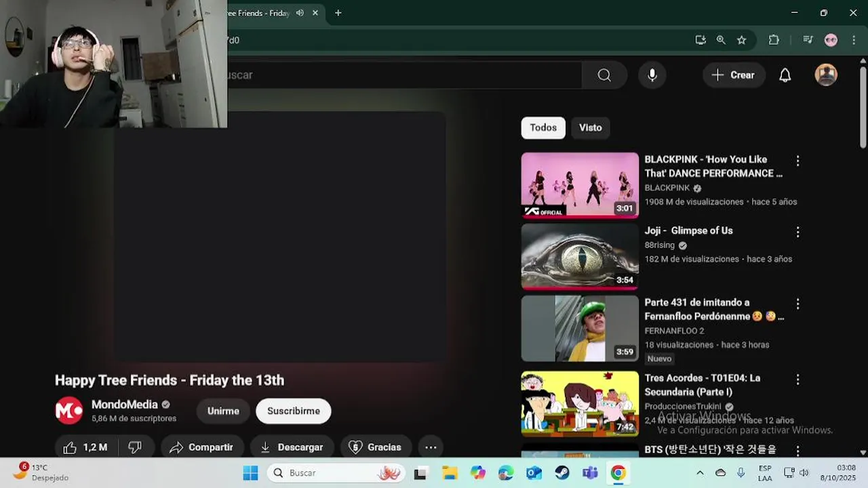The height and width of the screenshot is (488, 868).
Task: Open the taskbar clock showing 03:08
Action: point(840,473)
